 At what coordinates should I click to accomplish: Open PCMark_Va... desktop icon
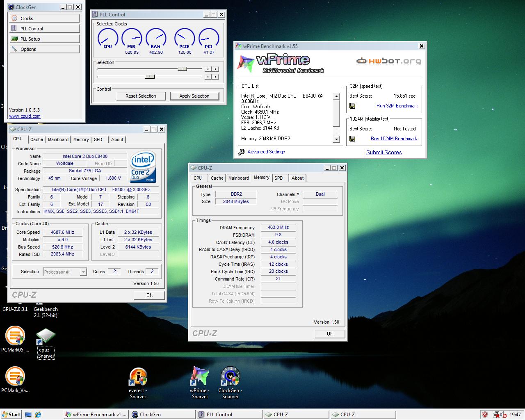coord(15,380)
